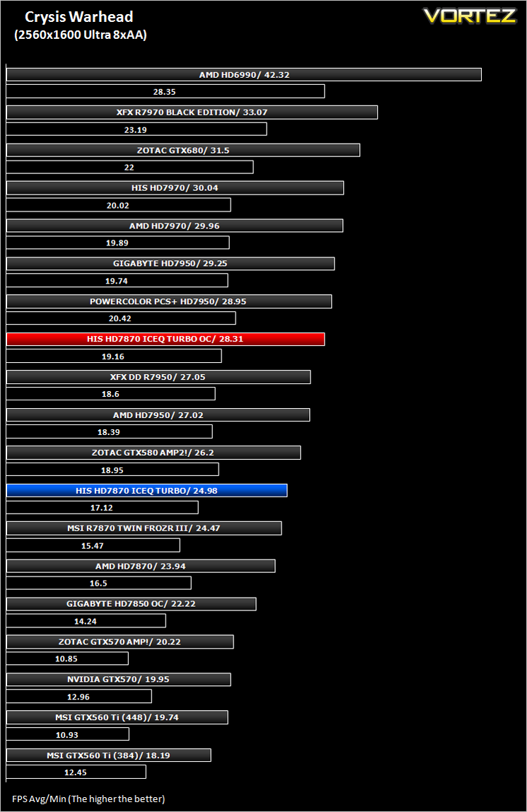
Task: Click the 28.35 minimum FPS bar
Action: [x=166, y=92]
